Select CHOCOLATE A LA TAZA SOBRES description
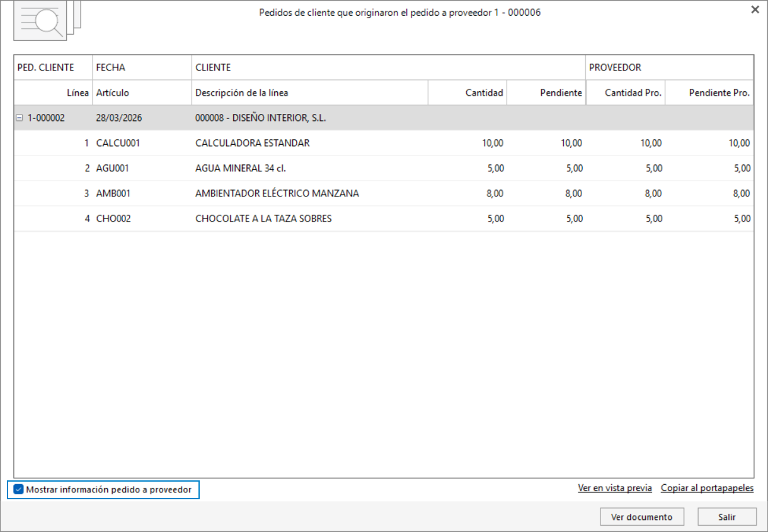The image size is (768, 532). (263, 218)
